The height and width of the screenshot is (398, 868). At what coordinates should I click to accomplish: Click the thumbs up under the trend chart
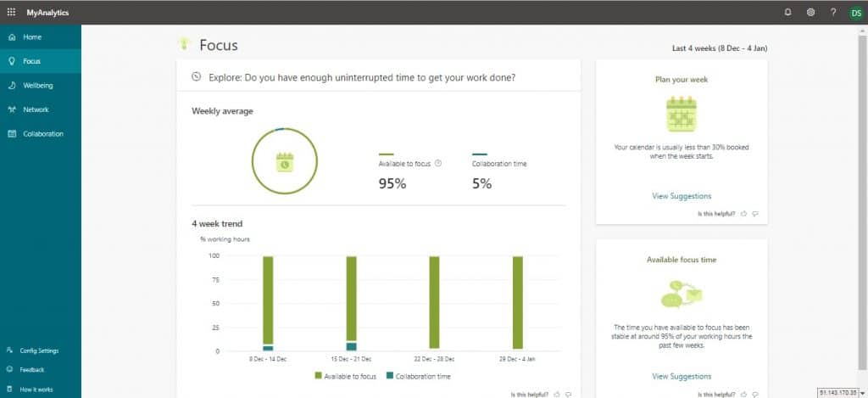pos(557,394)
